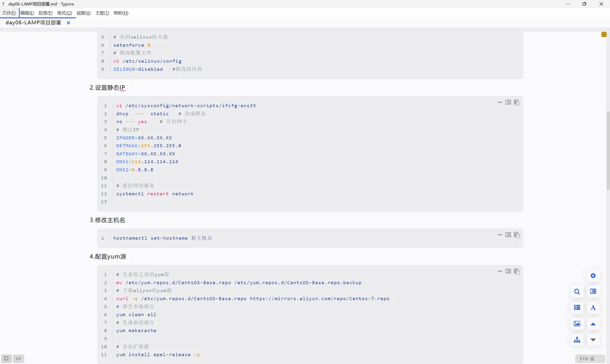Click the line 'GATEWAY=XX.XX.XX.XX'

click(146, 154)
